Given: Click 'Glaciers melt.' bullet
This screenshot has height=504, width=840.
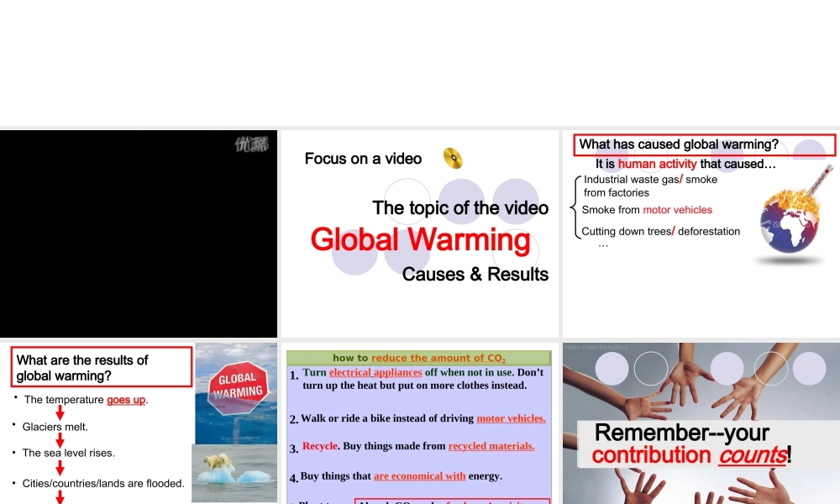Looking at the screenshot, I should (55, 427).
